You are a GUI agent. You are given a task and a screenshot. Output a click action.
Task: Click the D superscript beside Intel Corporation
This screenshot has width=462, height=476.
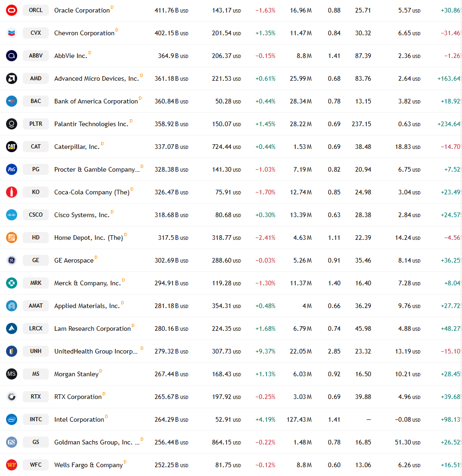pyautogui.click(x=106, y=416)
